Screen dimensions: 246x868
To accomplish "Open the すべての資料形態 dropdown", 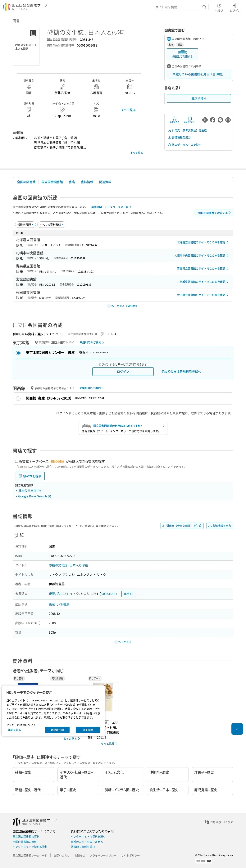I will point(52,225).
